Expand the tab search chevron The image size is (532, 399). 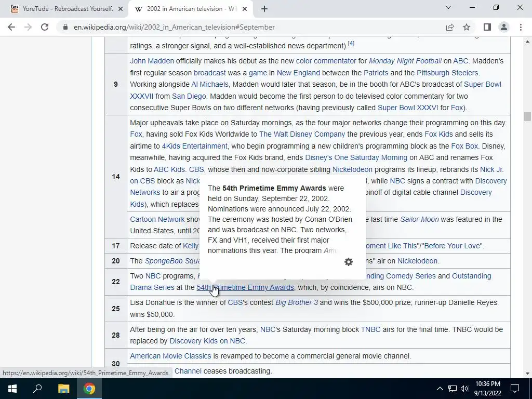(x=448, y=7)
